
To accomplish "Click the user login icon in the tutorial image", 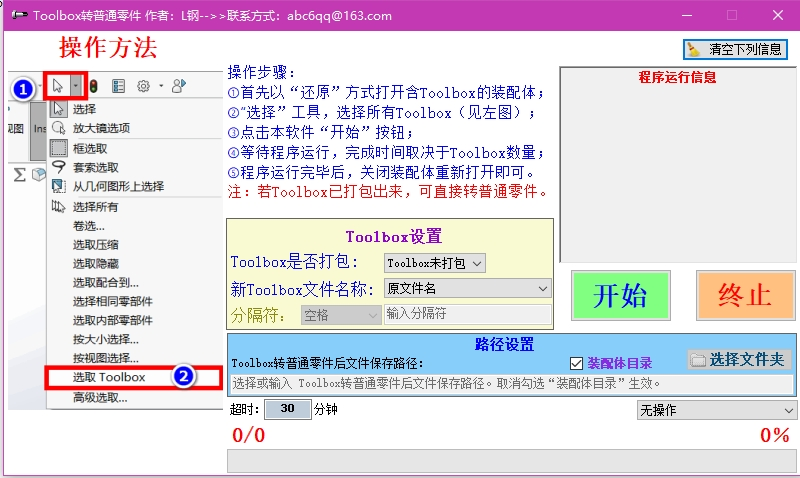I will [179, 85].
